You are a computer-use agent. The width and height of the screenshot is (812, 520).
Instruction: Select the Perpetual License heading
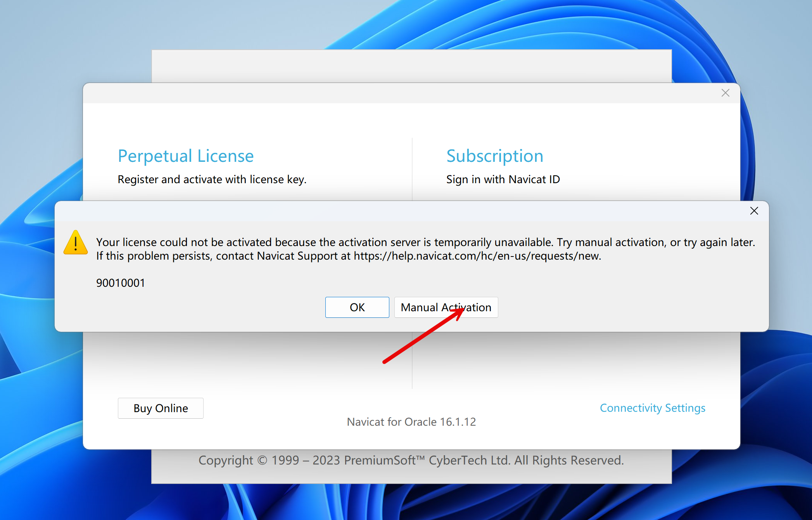pos(185,156)
